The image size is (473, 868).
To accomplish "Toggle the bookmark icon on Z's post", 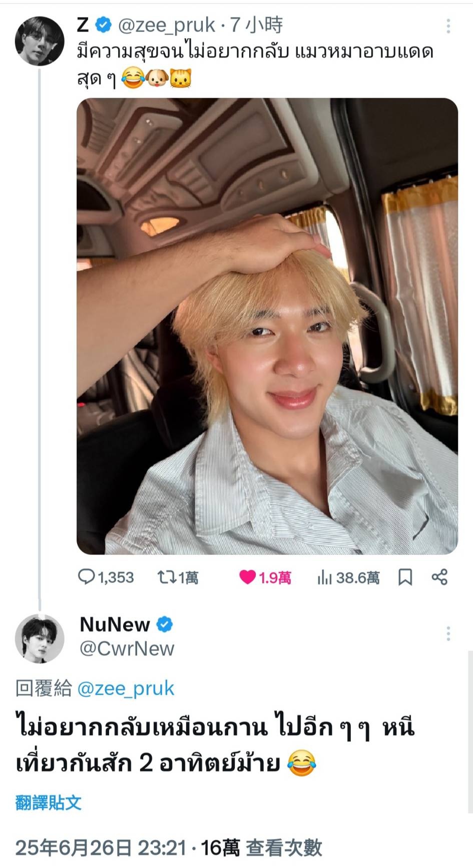I will coord(405,577).
